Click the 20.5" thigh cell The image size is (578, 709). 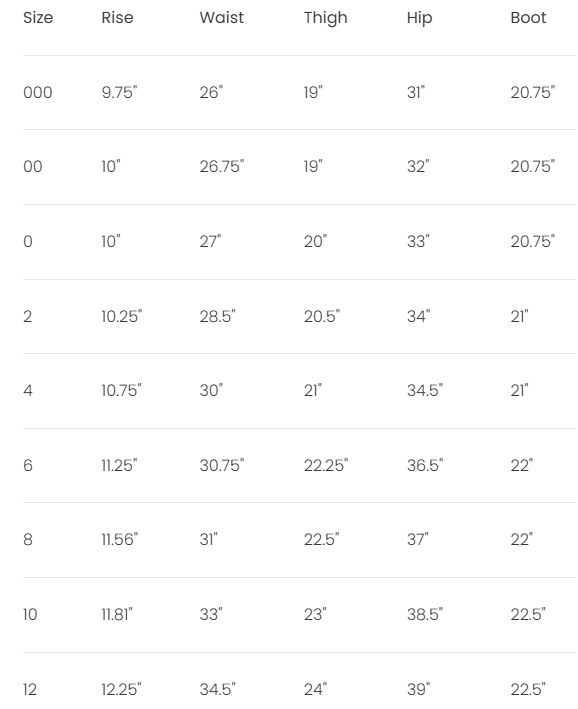322,316
